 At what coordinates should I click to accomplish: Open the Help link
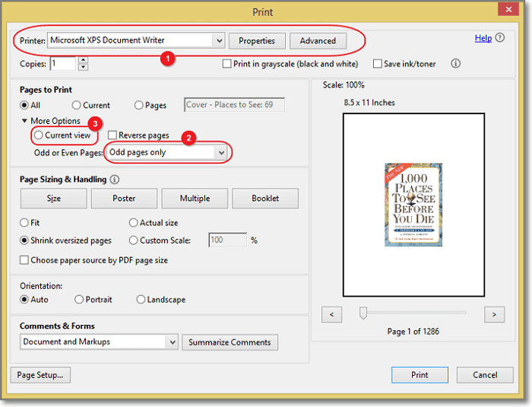tap(483, 38)
